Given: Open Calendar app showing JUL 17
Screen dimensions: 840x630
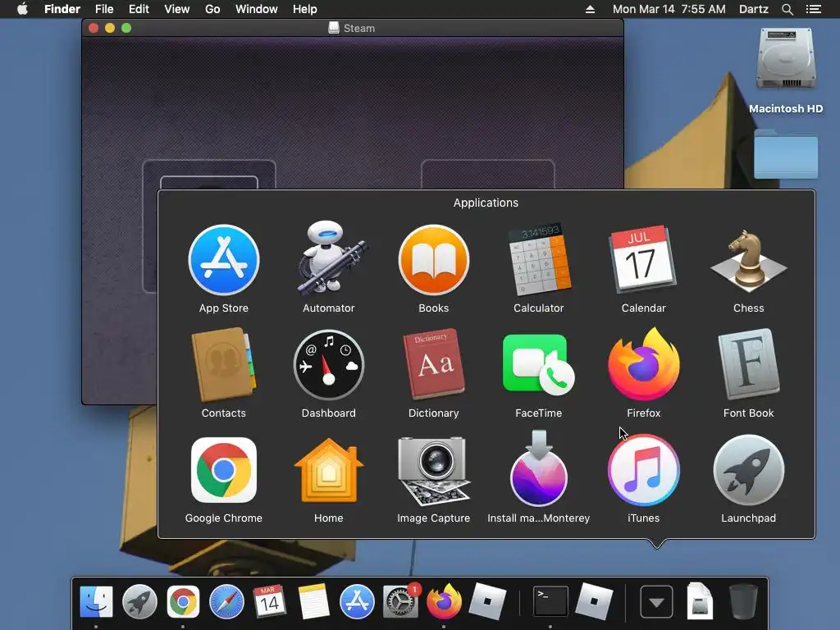Looking at the screenshot, I should [643, 259].
